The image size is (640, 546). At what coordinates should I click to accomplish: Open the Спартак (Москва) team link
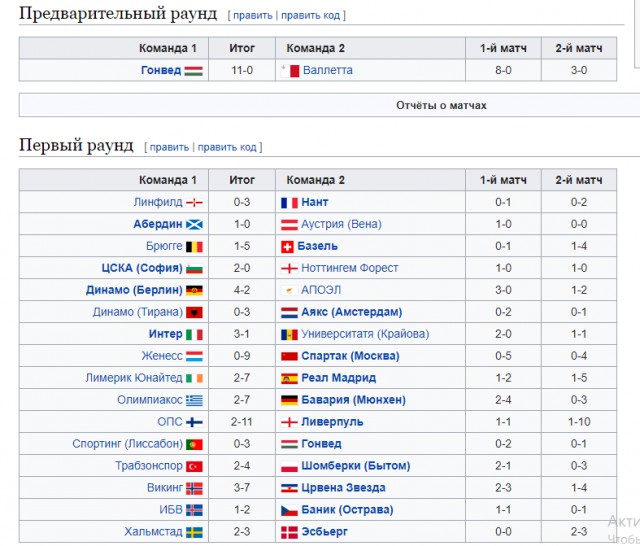350,356
